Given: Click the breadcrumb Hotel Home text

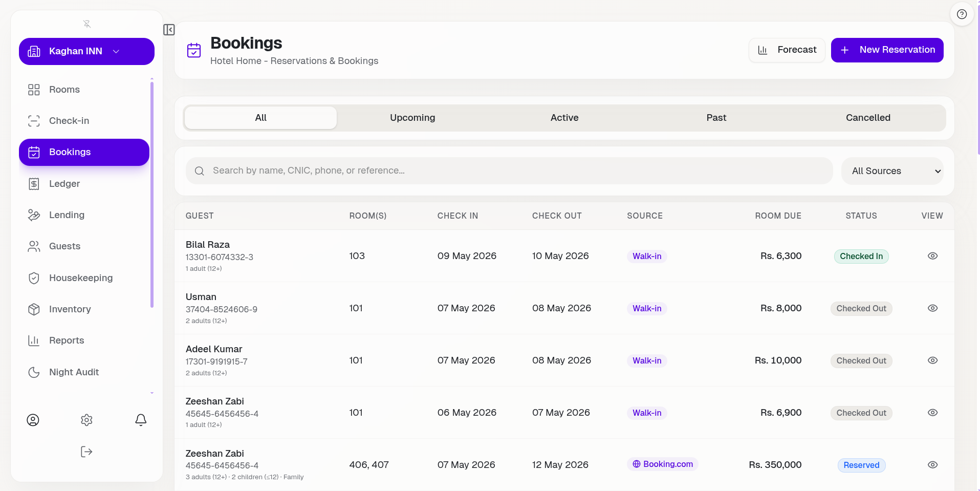Looking at the screenshot, I should [x=236, y=61].
